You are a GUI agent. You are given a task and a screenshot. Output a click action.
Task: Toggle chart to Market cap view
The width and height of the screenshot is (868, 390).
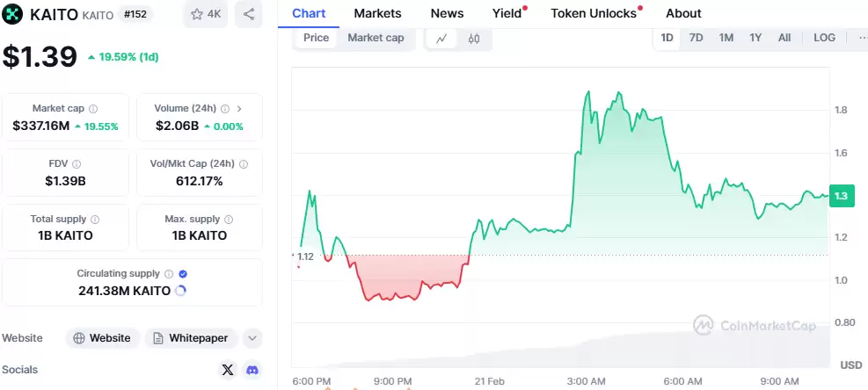coord(376,38)
